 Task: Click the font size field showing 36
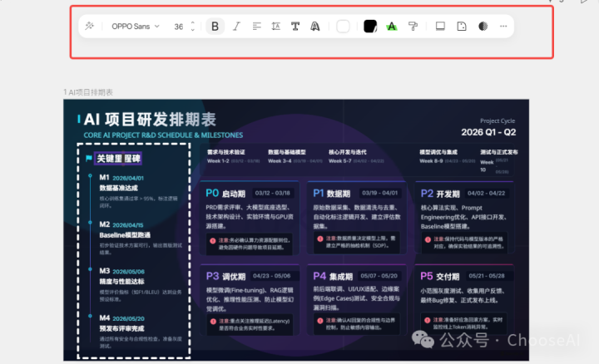178,27
